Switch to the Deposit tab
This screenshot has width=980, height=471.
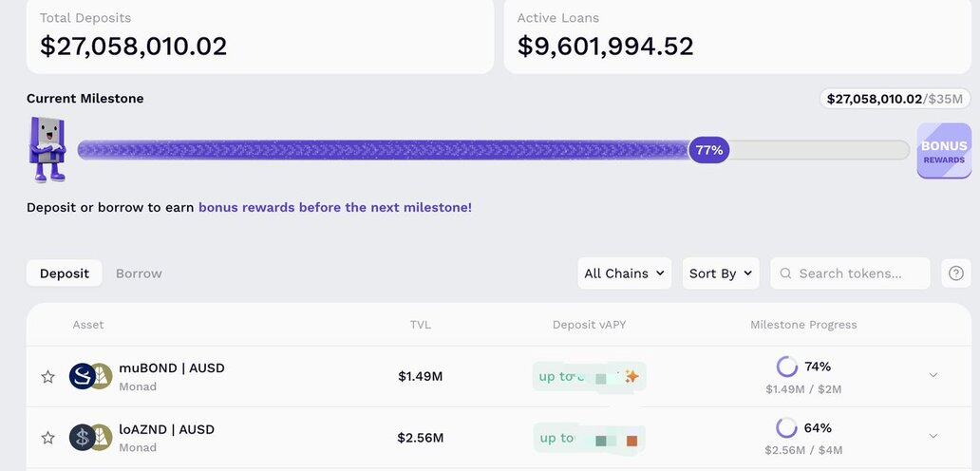pos(65,273)
